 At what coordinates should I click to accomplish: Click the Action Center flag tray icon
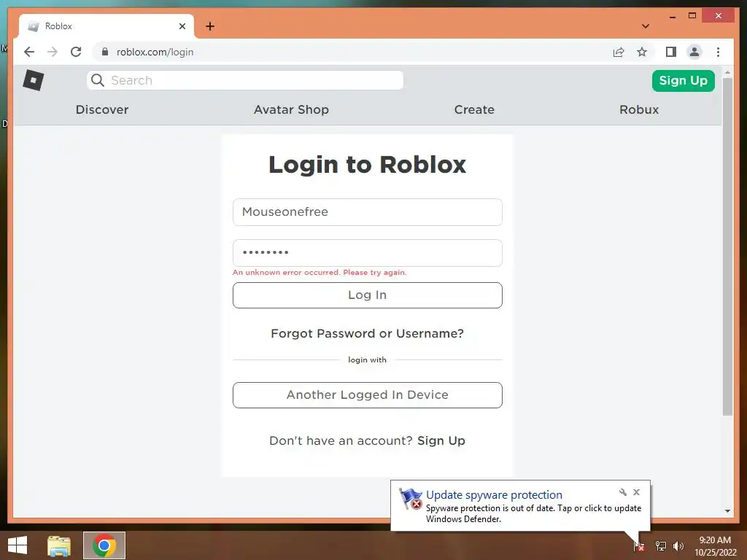(639, 545)
